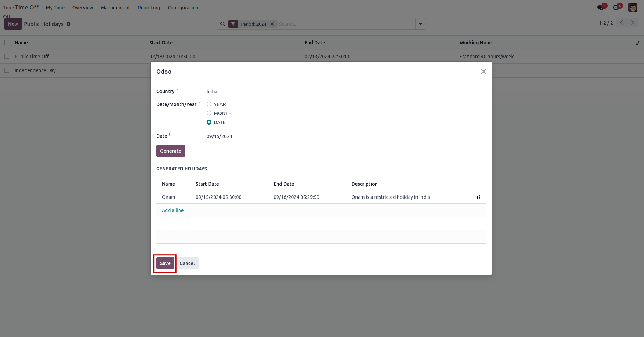Viewport: 644px width, 337px height.
Task: Open the messages chat icon in the navbar
Action: (600, 7)
